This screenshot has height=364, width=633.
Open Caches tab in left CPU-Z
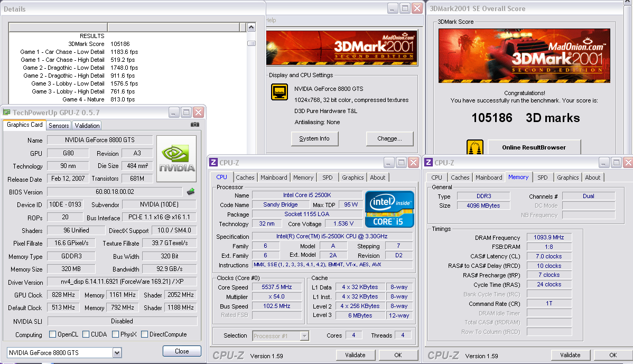(245, 178)
